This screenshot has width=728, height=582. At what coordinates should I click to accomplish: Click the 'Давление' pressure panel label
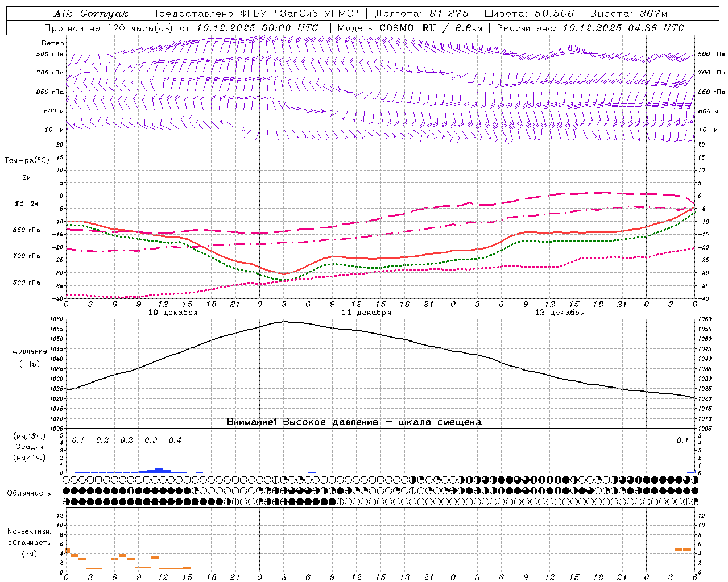point(29,351)
